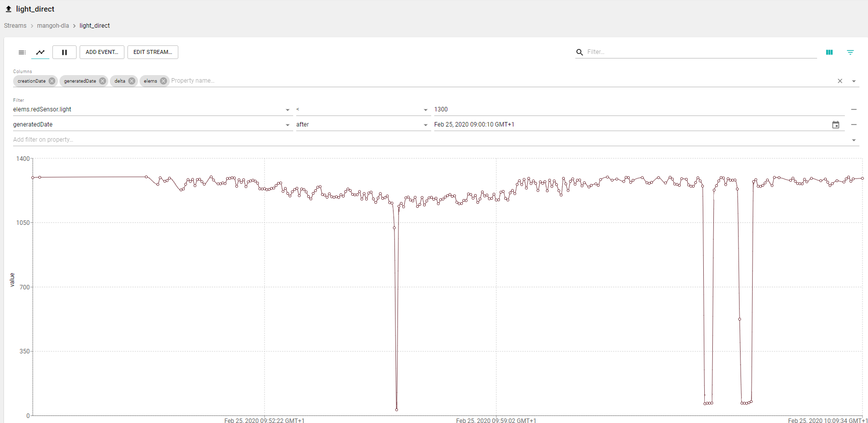
Task: Remove the delta column chip
Action: tap(132, 81)
